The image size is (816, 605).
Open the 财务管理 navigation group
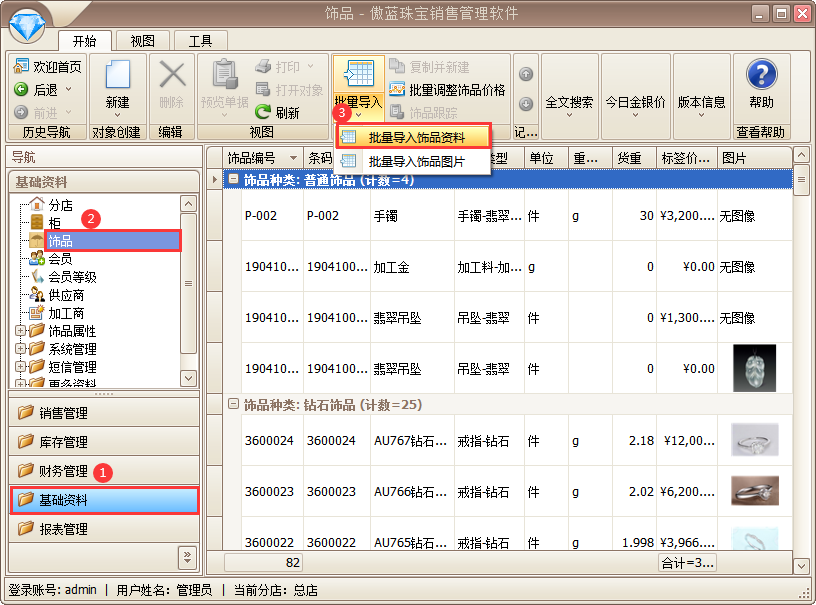pos(104,471)
